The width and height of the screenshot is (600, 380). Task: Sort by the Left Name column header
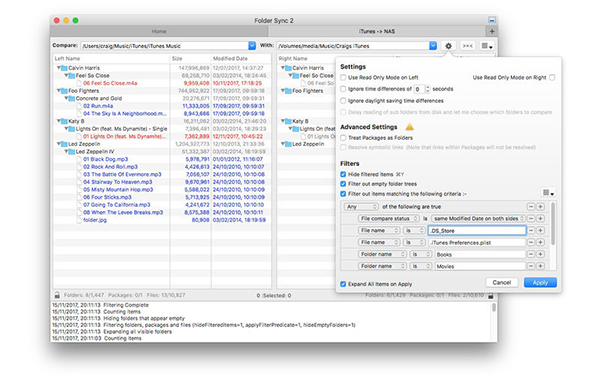coord(111,59)
